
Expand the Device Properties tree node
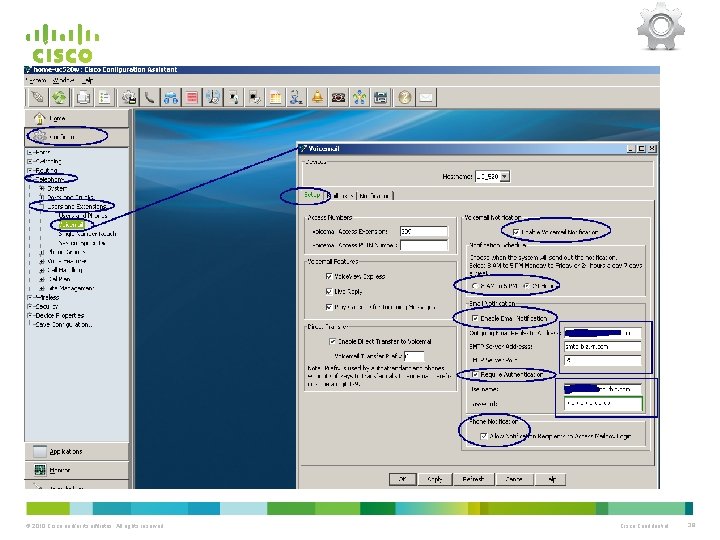click(x=29, y=315)
